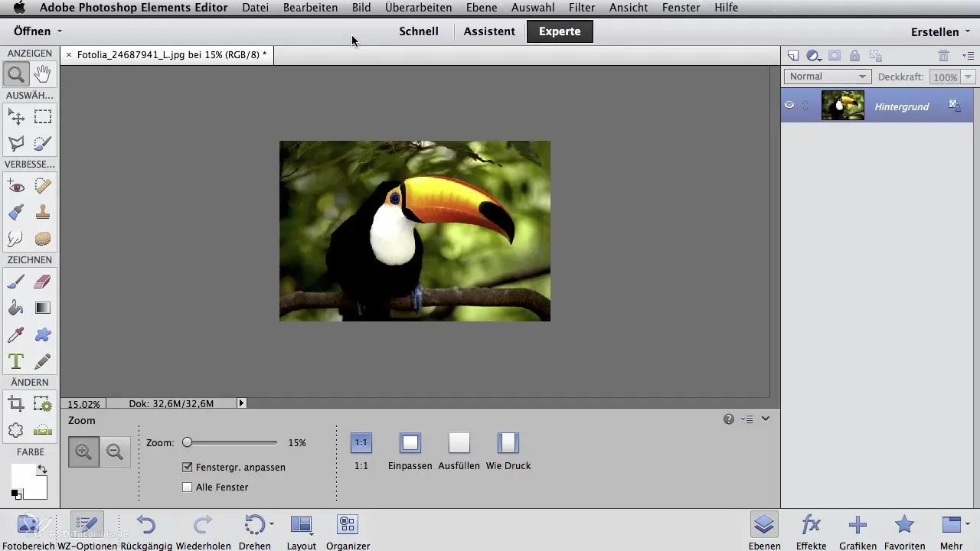Select the Sponge tool

(43, 239)
